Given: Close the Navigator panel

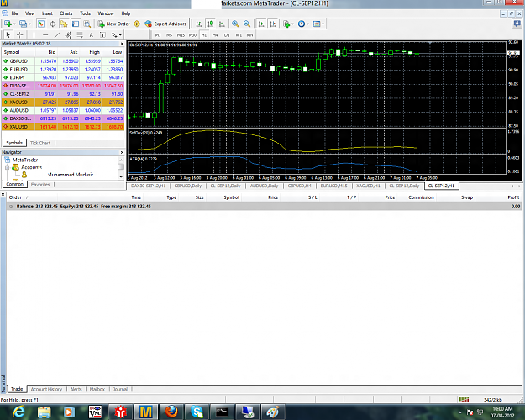Looking at the screenshot, I should (x=122, y=152).
